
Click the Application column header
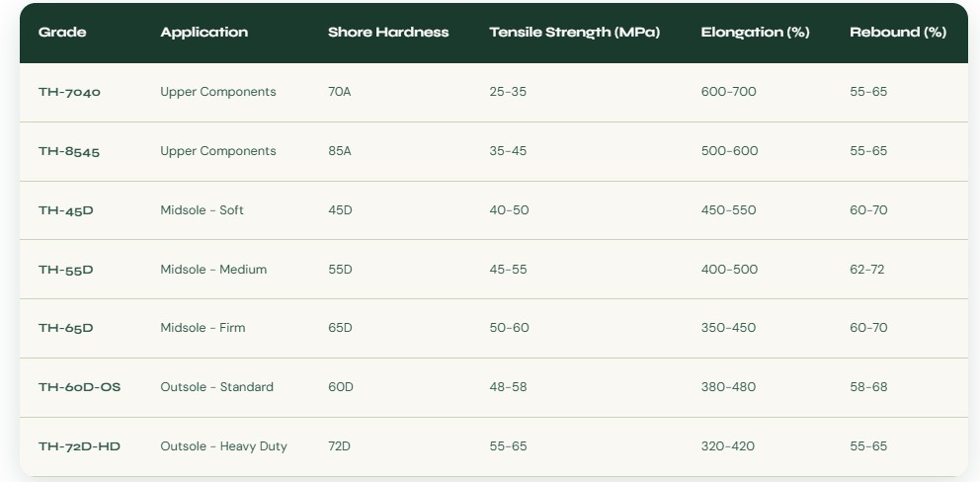point(204,33)
